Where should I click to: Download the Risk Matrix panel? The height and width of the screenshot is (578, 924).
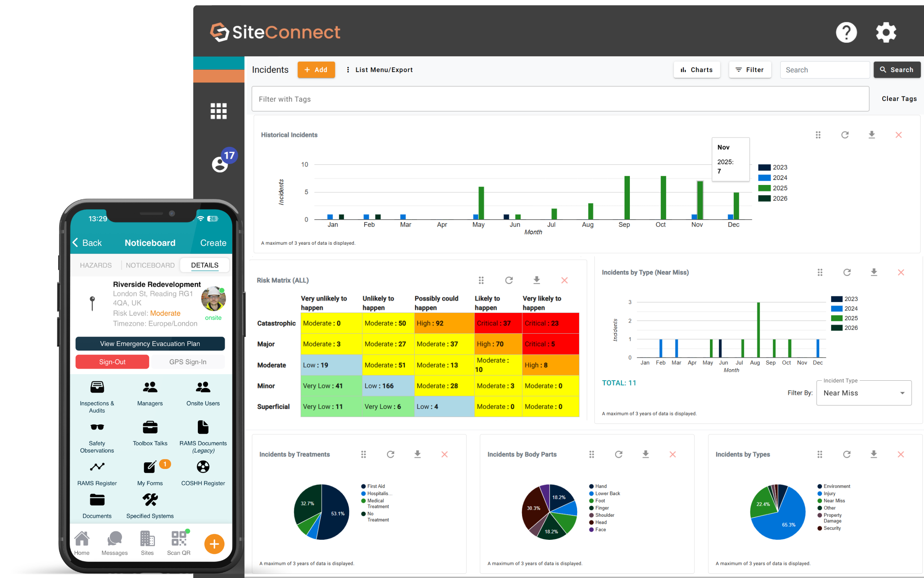(x=537, y=280)
